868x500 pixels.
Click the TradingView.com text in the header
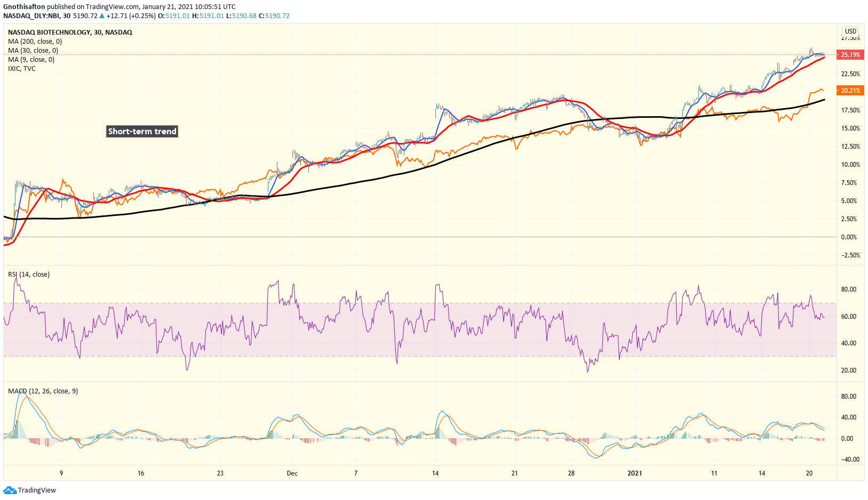tap(113, 7)
